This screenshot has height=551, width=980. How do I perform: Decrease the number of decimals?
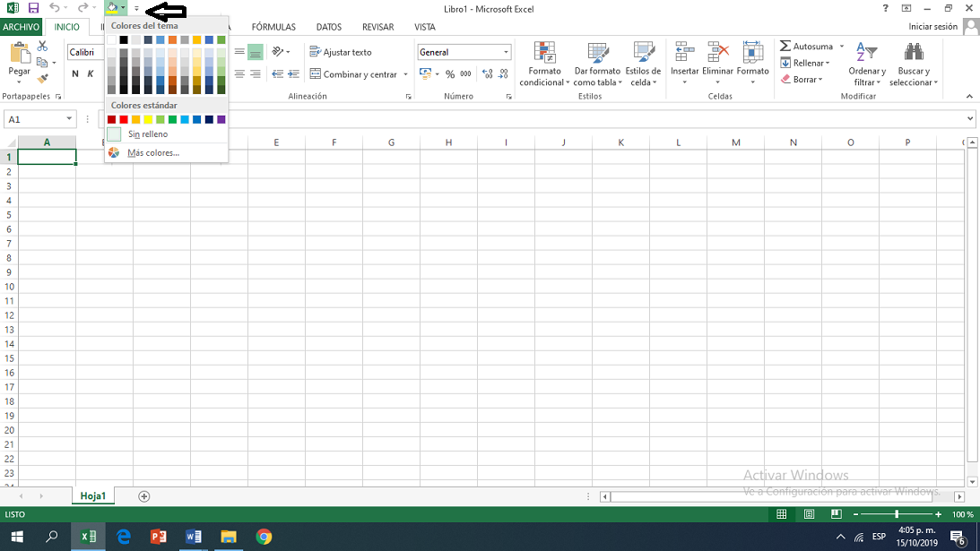point(503,73)
